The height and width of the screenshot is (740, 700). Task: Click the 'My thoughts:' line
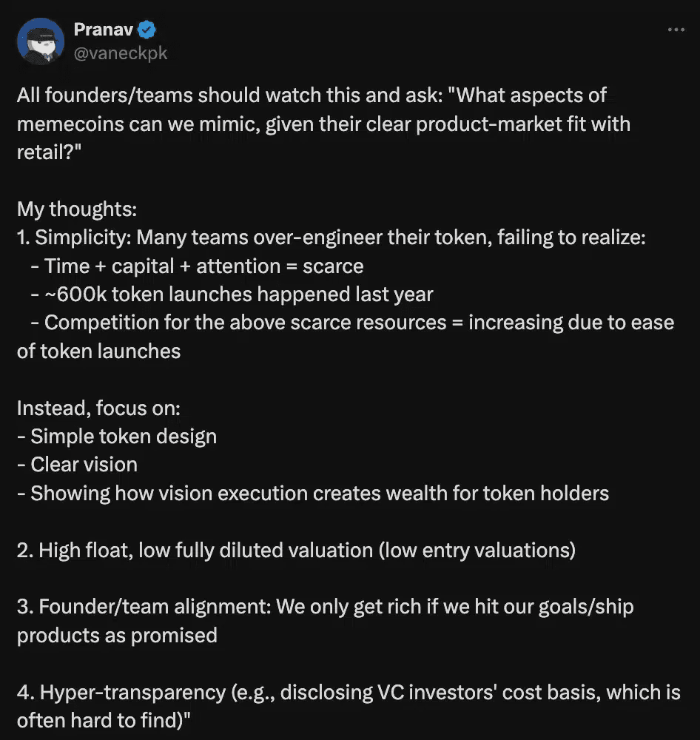click(x=77, y=209)
